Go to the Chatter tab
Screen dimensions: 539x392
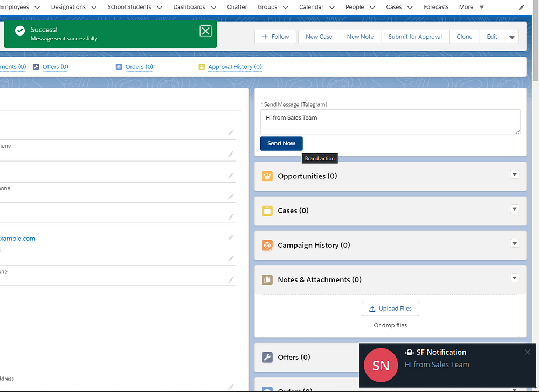click(237, 7)
